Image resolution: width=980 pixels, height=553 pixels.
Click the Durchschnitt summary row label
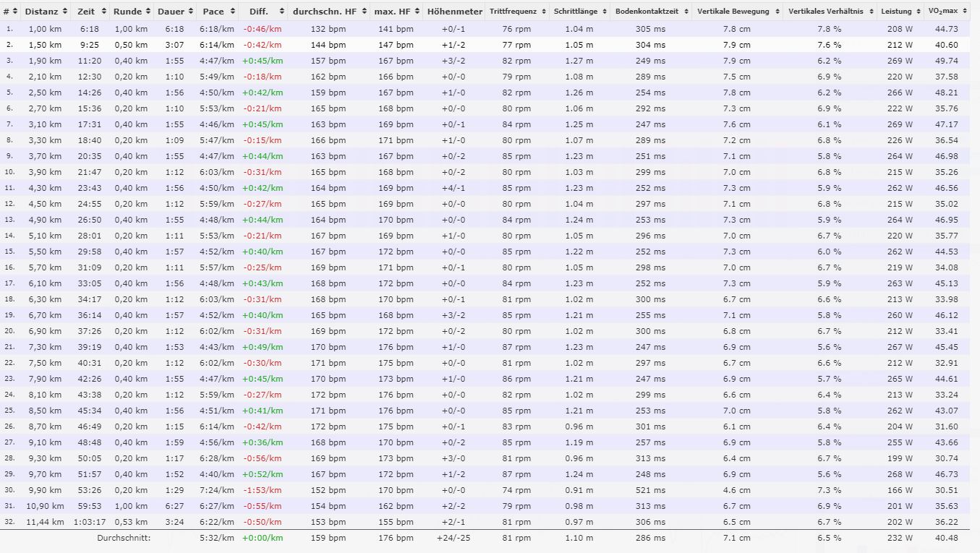124,538
